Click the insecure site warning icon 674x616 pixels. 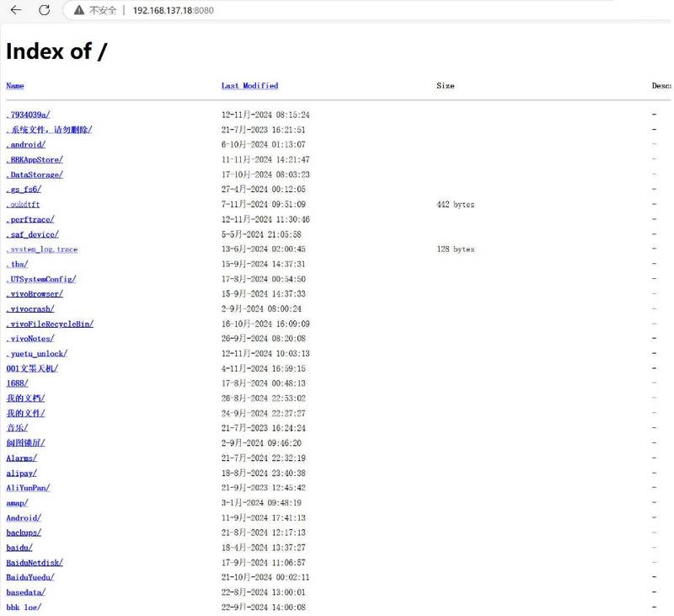[79, 10]
